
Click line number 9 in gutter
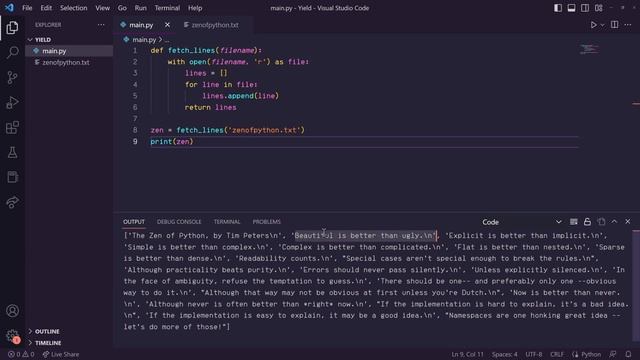(135, 142)
